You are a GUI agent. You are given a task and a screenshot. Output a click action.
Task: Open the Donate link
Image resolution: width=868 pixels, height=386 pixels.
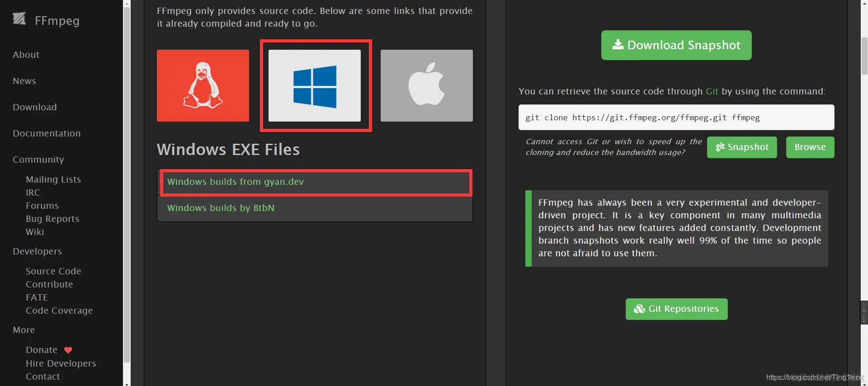pos(42,350)
